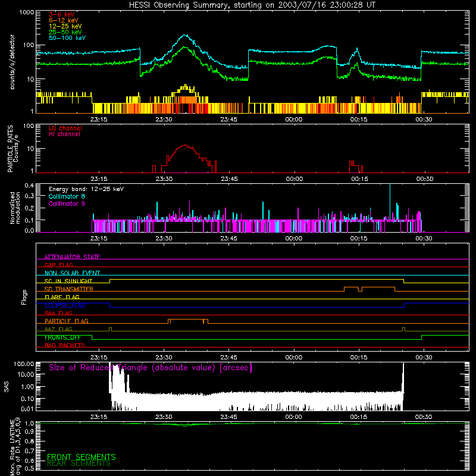Image resolution: width=476 pixels, height=476 pixels.
Task: Click the Collimator 8 legend label
Action: (x=67, y=196)
